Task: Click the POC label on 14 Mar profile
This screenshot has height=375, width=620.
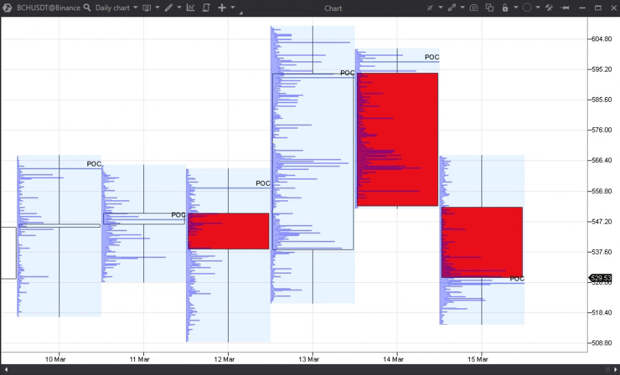Action: point(432,57)
